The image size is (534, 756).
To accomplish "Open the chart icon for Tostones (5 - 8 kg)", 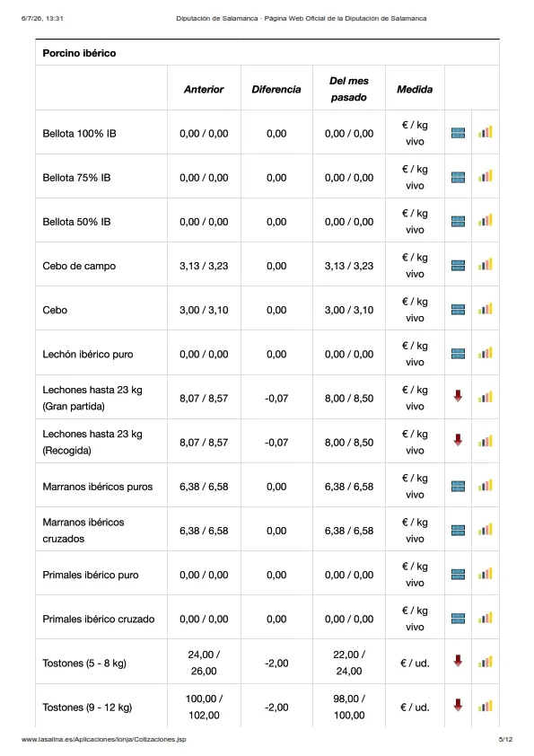I will [486, 662].
